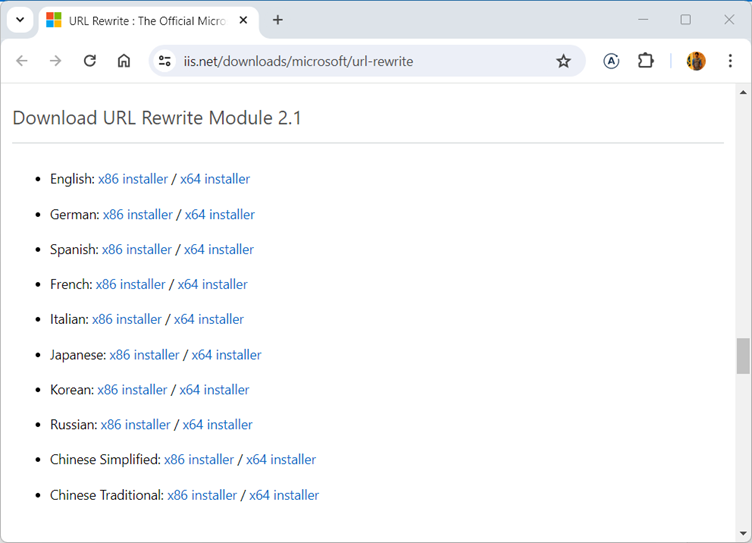Bookmark this page with the star icon
752x543 pixels.
click(563, 61)
